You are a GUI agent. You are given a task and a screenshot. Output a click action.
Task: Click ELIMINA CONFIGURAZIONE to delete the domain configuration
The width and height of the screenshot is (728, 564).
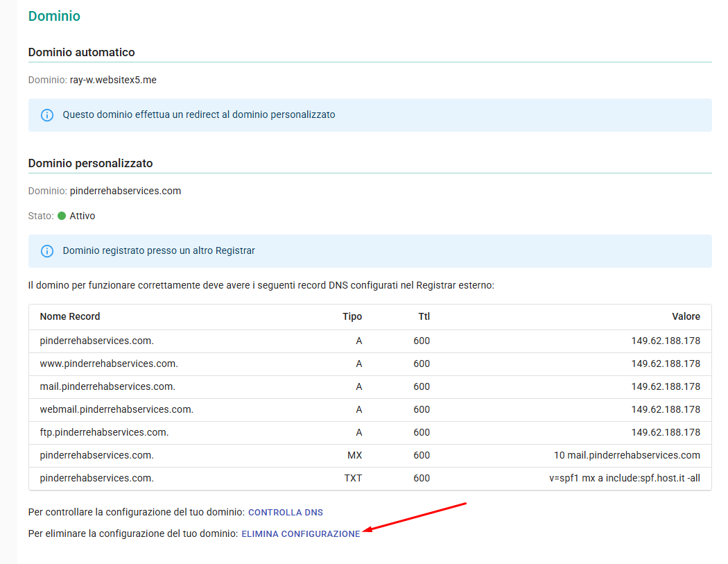pyautogui.click(x=300, y=534)
